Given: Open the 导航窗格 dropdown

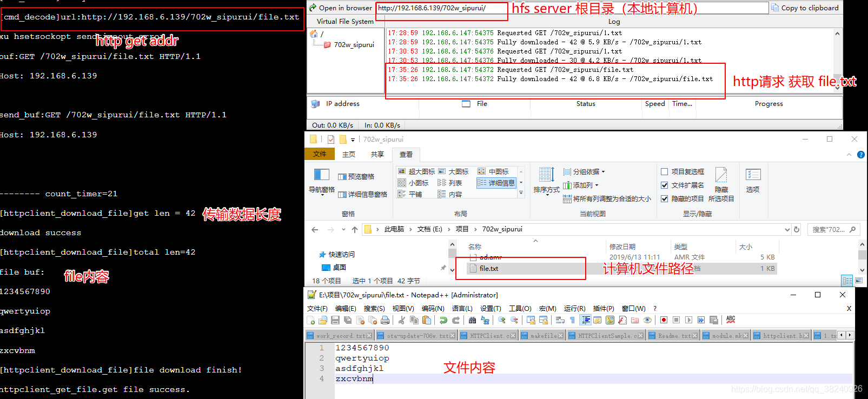Looking at the screenshot, I should click(x=322, y=182).
